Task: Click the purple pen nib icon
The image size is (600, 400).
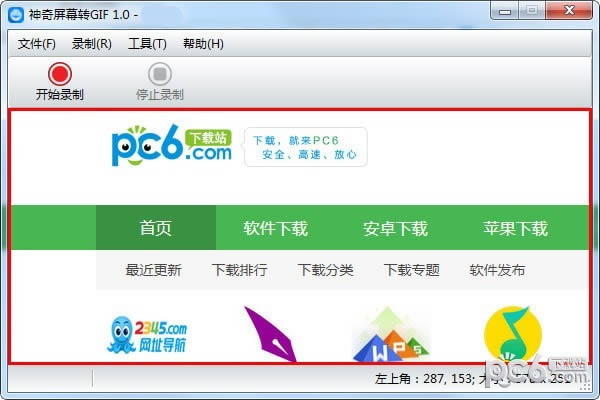Action: click(x=270, y=334)
